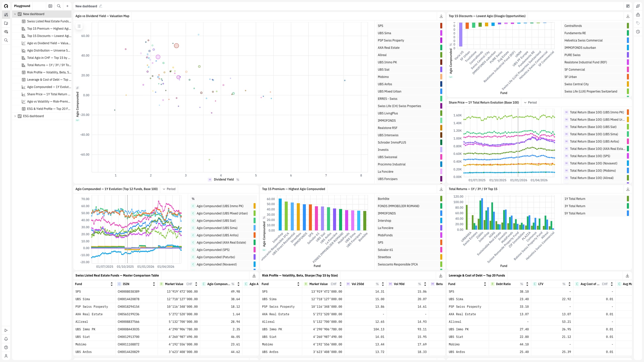Viewport: 644px width, 362px height.
Task: Download the Top 15 Discounts chart
Action: coord(628,16)
